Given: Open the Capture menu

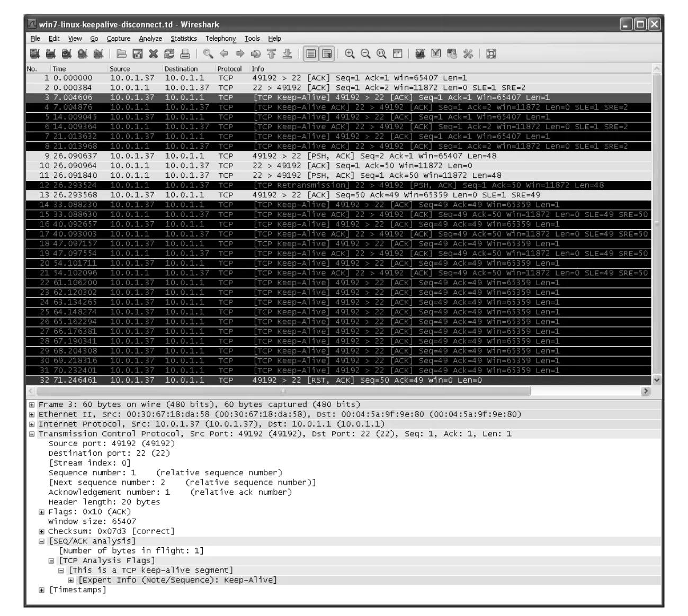Looking at the screenshot, I should coord(118,39).
